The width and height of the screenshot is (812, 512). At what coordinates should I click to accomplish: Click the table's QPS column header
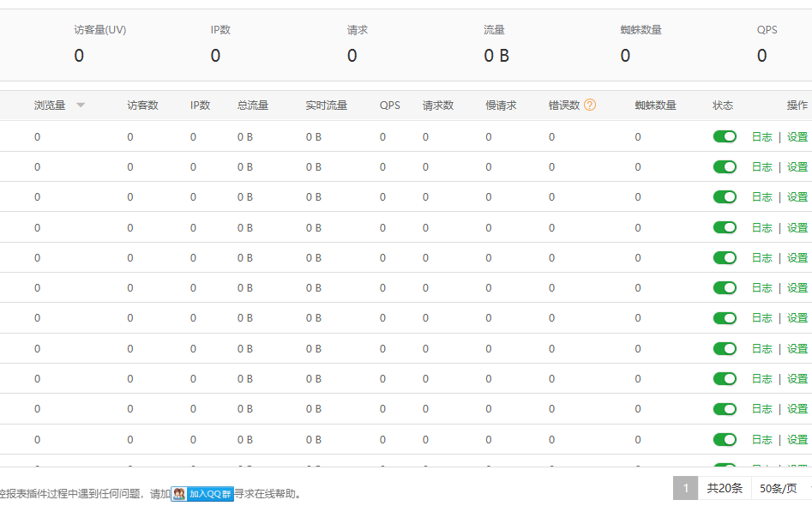pos(390,105)
